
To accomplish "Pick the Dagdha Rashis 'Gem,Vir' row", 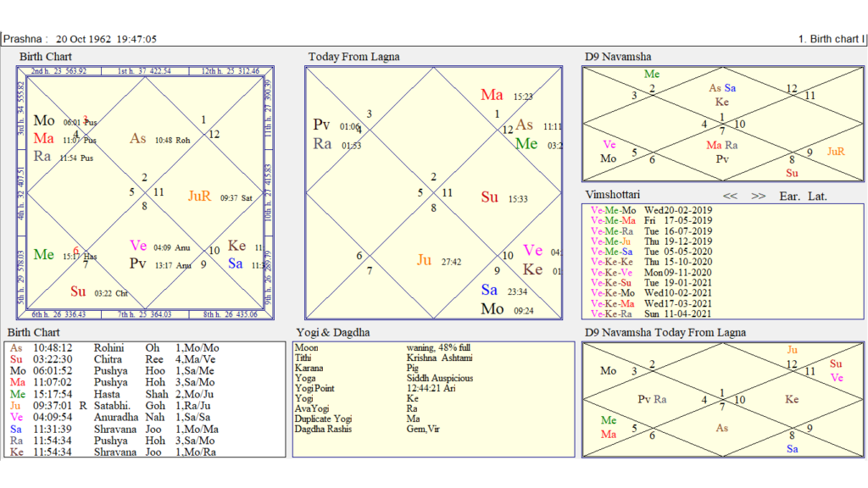I will click(x=368, y=429).
